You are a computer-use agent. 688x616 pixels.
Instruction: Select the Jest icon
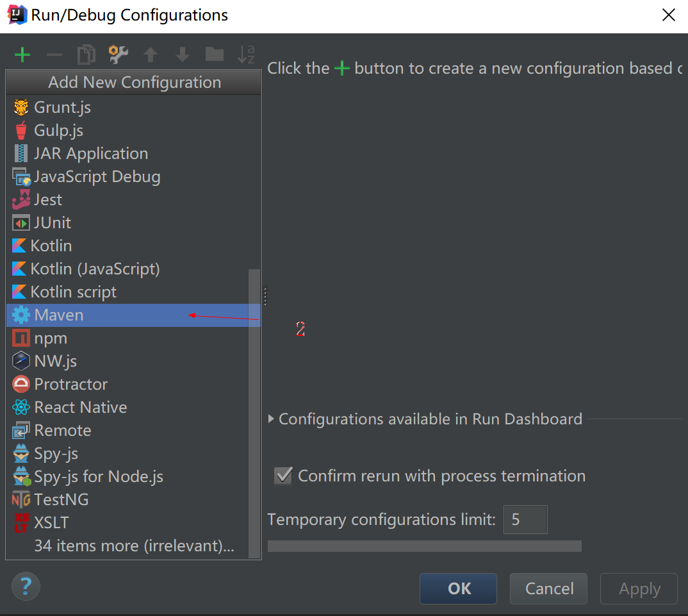(x=21, y=199)
